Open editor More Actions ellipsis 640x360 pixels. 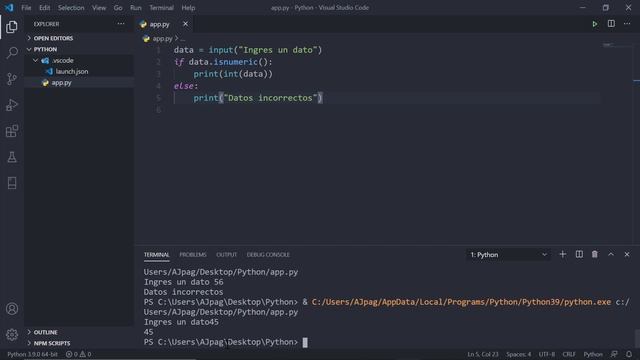627,24
